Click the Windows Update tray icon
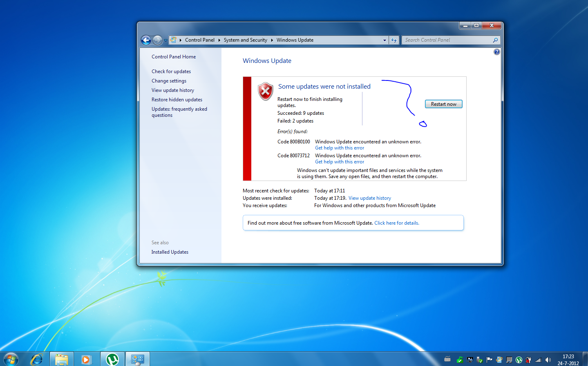The width and height of the screenshot is (588, 366). [x=499, y=360]
